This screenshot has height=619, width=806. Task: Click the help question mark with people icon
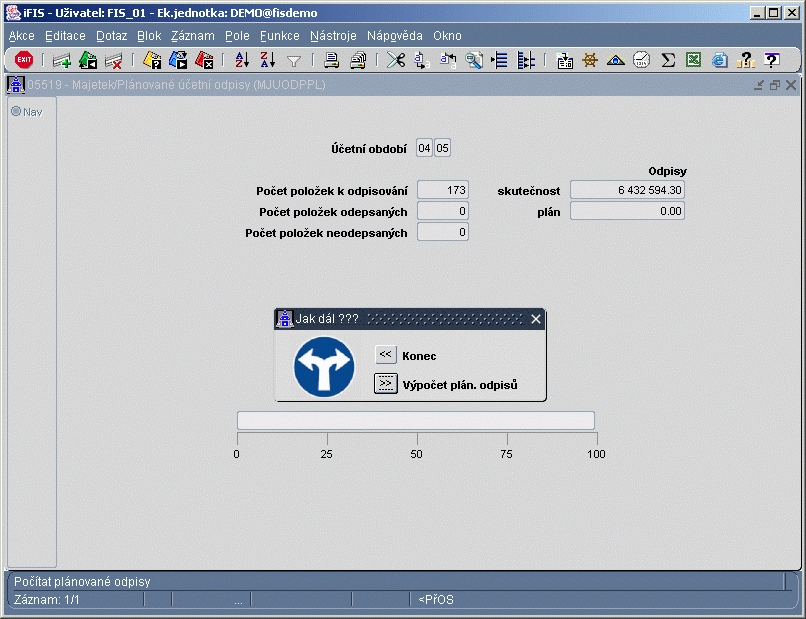746,61
